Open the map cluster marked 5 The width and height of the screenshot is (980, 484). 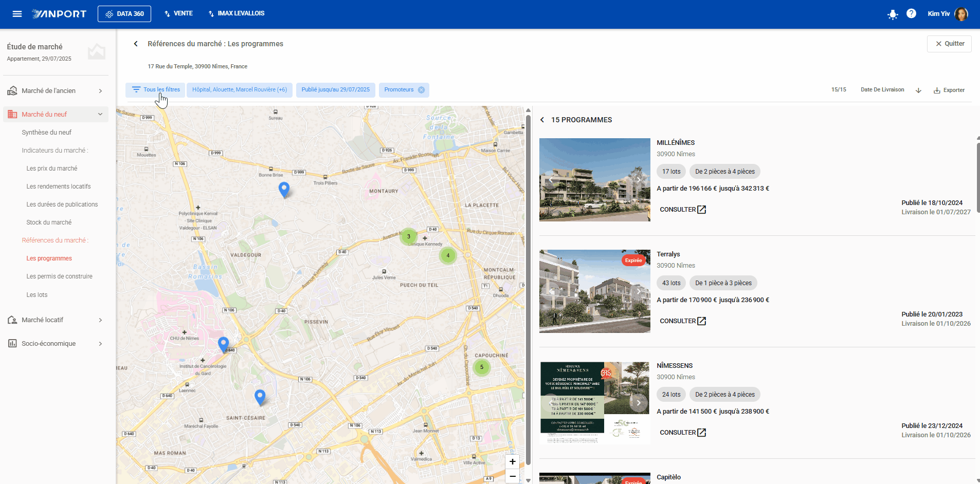click(x=481, y=367)
